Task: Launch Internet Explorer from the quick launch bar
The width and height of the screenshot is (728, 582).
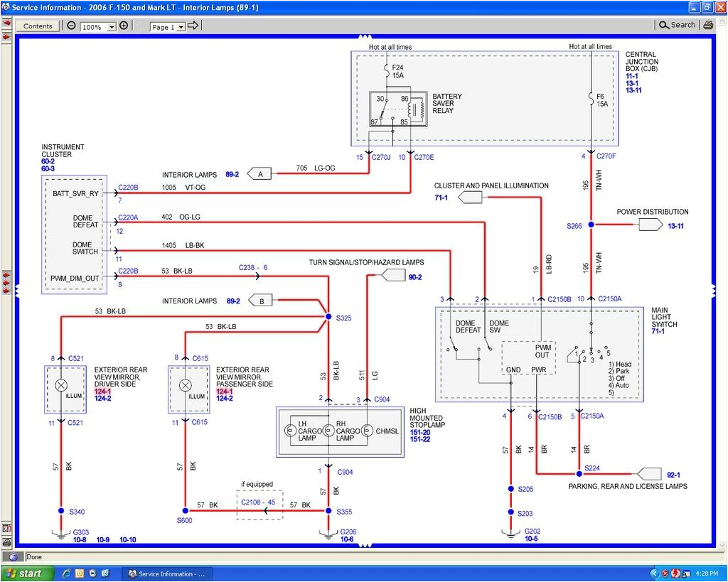Action: tap(66, 573)
